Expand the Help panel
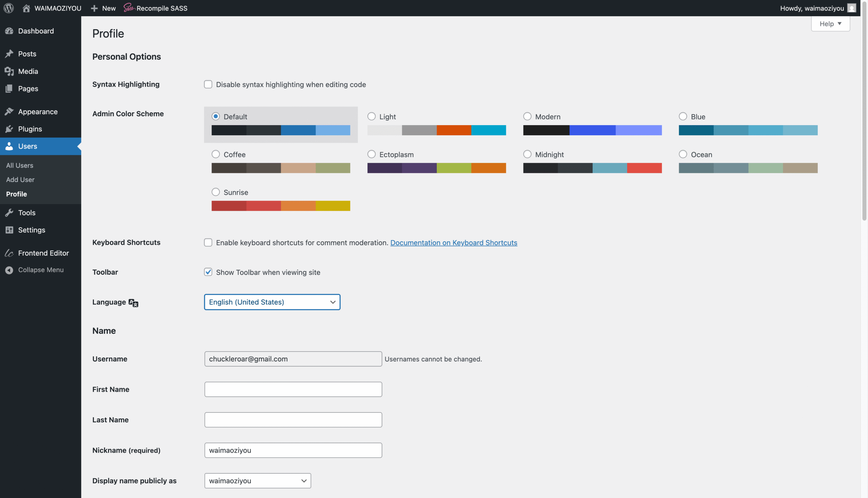The image size is (868, 498). [830, 24]
